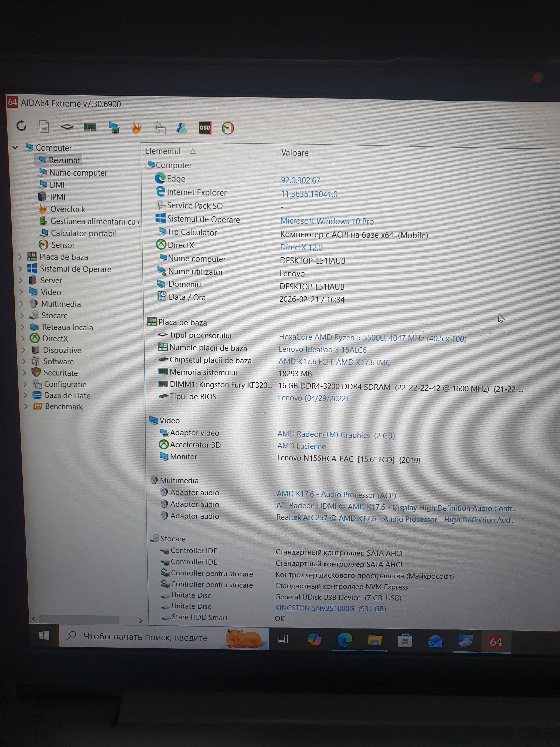Expand the Benchmark tree node
Image resolution: width=560 pixels, height=747 pixels.
click(x=26, y=406)
